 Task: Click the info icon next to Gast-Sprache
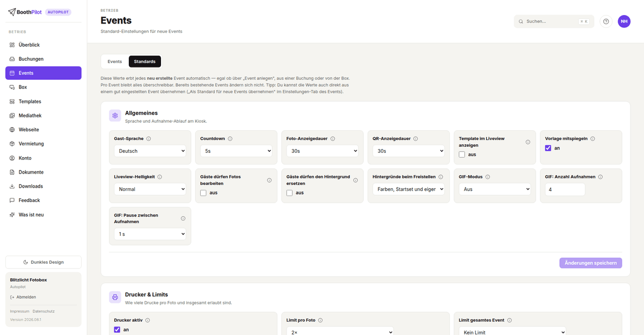click(149, 139)
